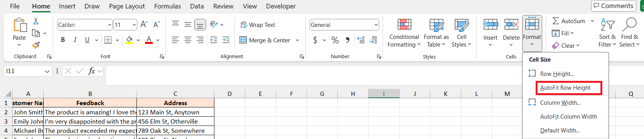Open fill color dropdown arrow
This screenshot has width=644, height=139.
138,40
